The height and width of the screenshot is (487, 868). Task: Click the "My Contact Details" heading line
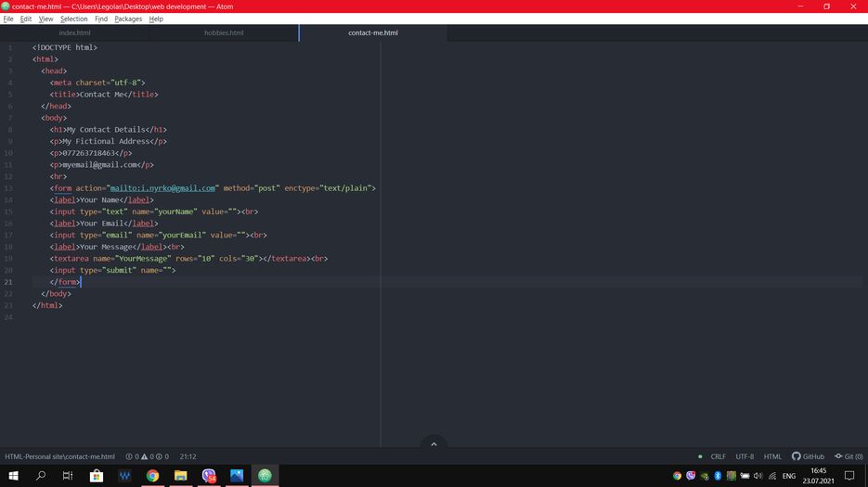coord(108,130)
